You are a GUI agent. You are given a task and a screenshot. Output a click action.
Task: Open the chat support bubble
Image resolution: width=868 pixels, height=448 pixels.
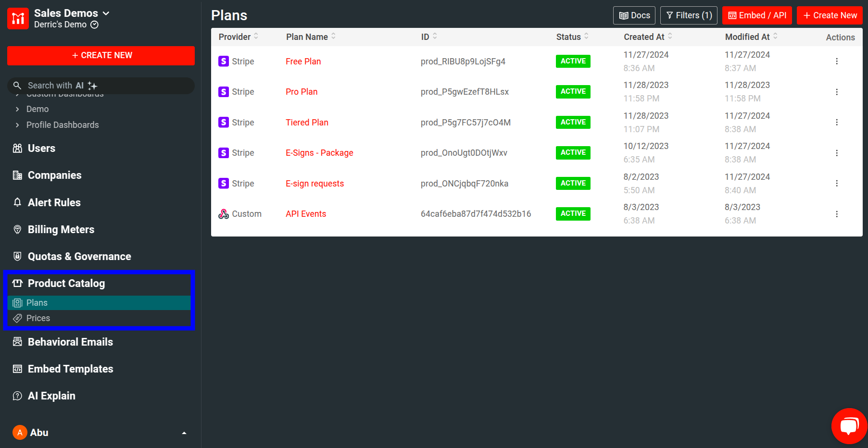click(x=849, y=426)
